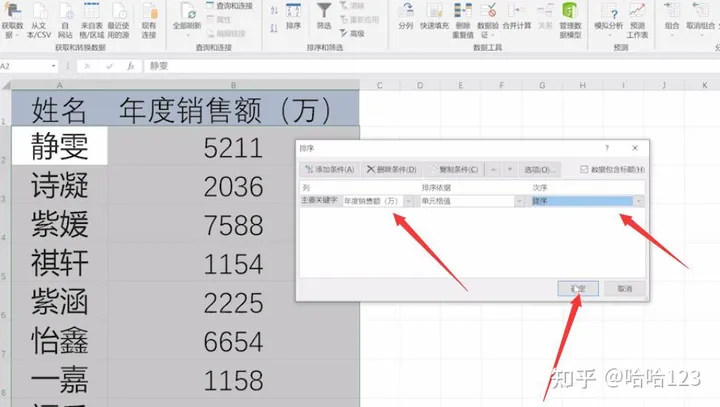Screen dimensions: 720x407
Task: Open 模拟分析 (What-If Analysis) menu
Action: [x=609, y=20]
